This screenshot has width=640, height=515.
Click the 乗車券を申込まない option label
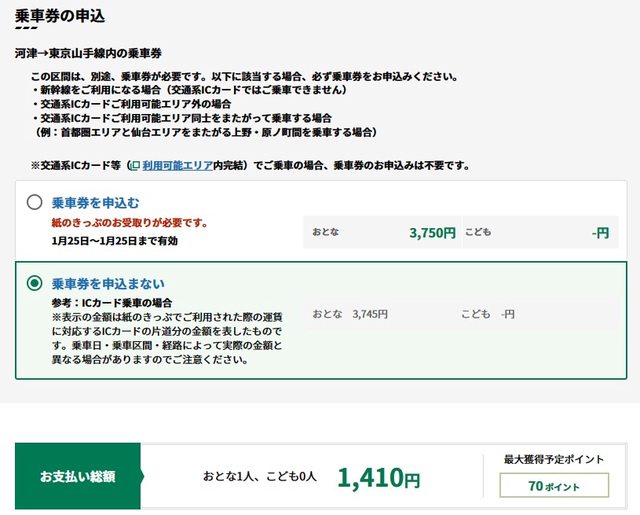tap(108, 283)
